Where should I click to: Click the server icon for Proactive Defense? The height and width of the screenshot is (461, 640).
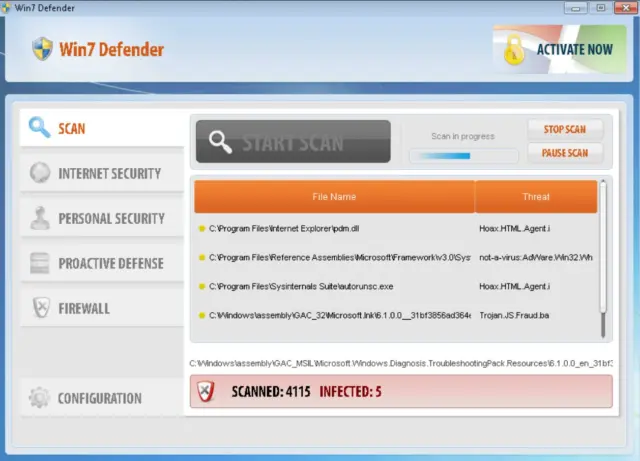pyautogui.click(x=40, y=263)
